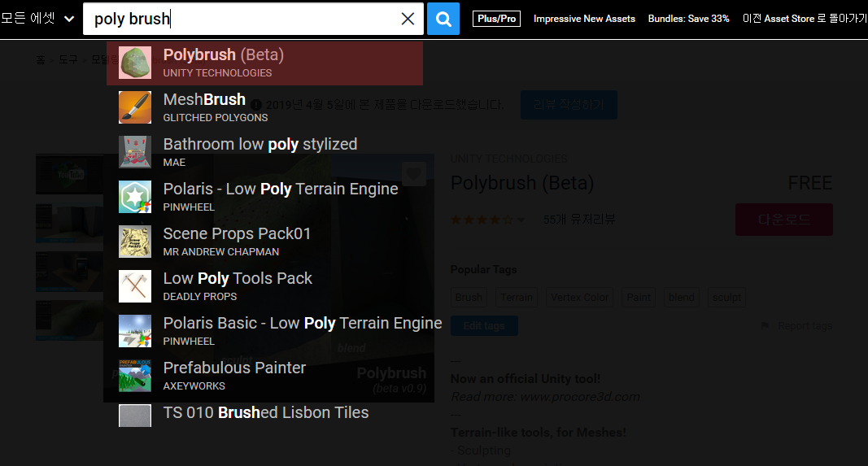This screenshot has height=466, width=868.
Task: Click the blue search magnifier button
Action: click(443, 19)
